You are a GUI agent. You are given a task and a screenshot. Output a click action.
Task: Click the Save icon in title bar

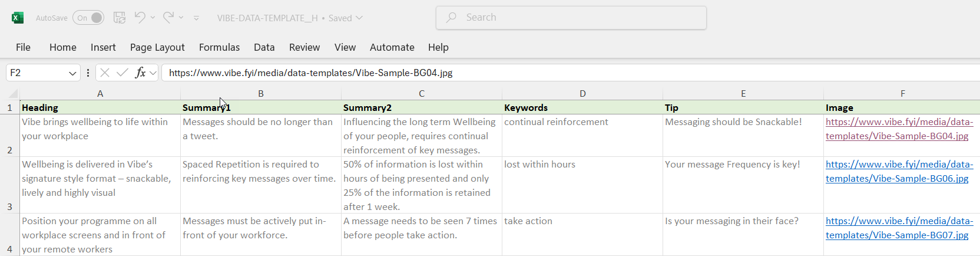point(120,18)
